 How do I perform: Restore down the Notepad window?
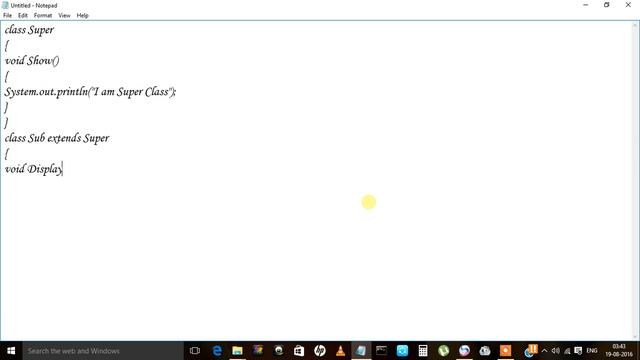pos(607,5)
